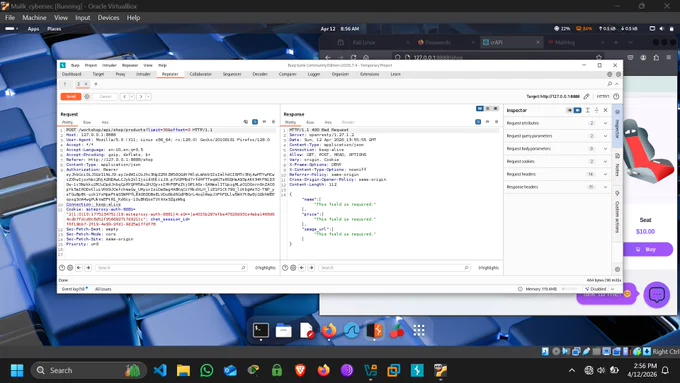Open Repeater send settings gear icon

(87, 96)
